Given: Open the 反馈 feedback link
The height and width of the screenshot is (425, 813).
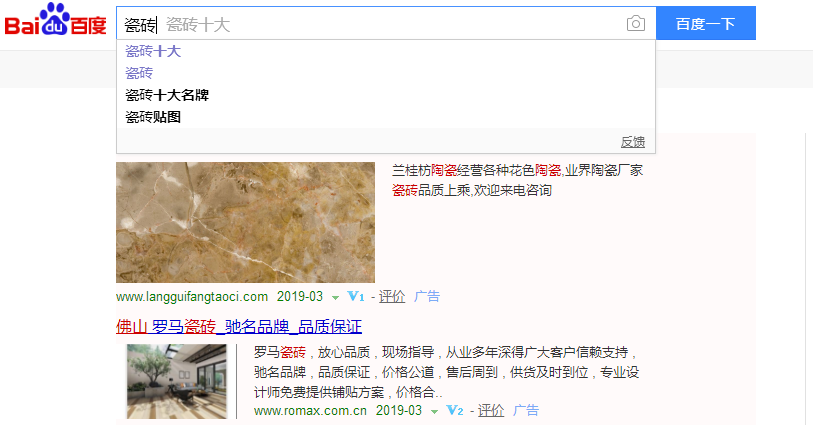Looking at the screenshot, I should [633, 141].
